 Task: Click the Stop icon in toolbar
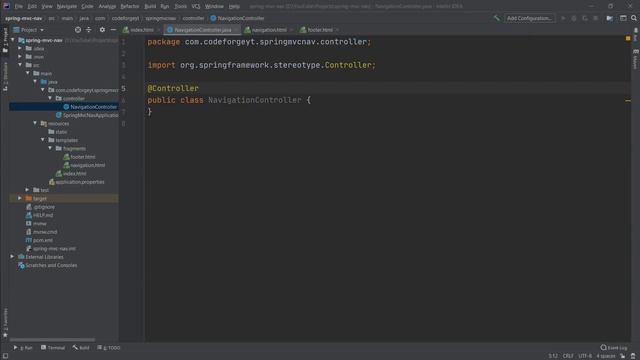596,18
